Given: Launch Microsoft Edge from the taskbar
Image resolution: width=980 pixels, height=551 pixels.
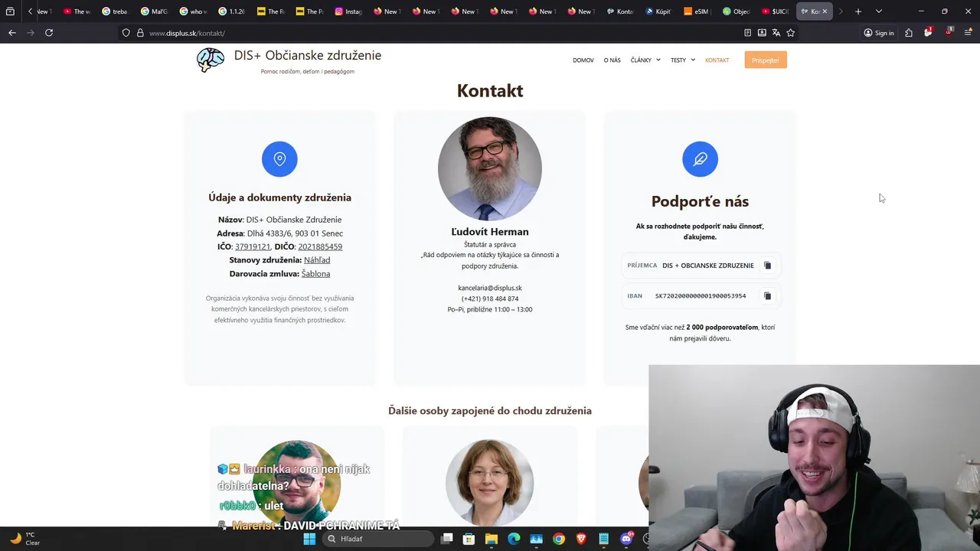Looking at the screenshot, I should [x=514, y=539].
